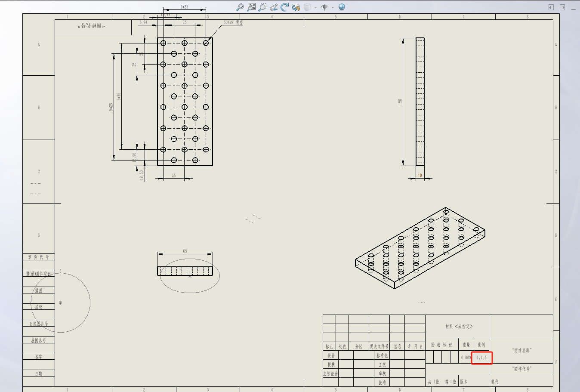Image resolution: width=580 pixels, height=392 pixels.
Task: Click the isometric view of the plate
Action: pyautogui.click(x=420, y=247)
